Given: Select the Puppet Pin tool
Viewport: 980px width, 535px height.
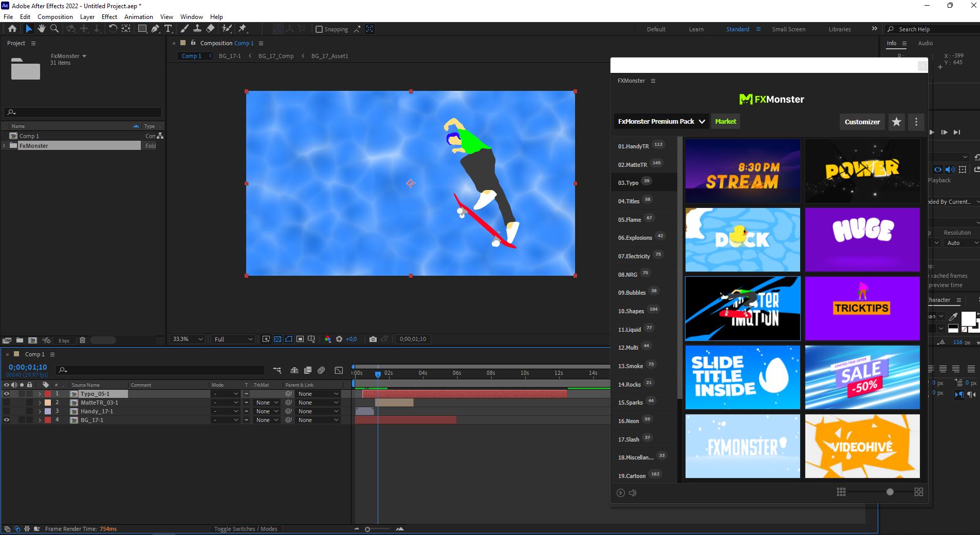Looking at the screenshot, I should tap(243, 29).
